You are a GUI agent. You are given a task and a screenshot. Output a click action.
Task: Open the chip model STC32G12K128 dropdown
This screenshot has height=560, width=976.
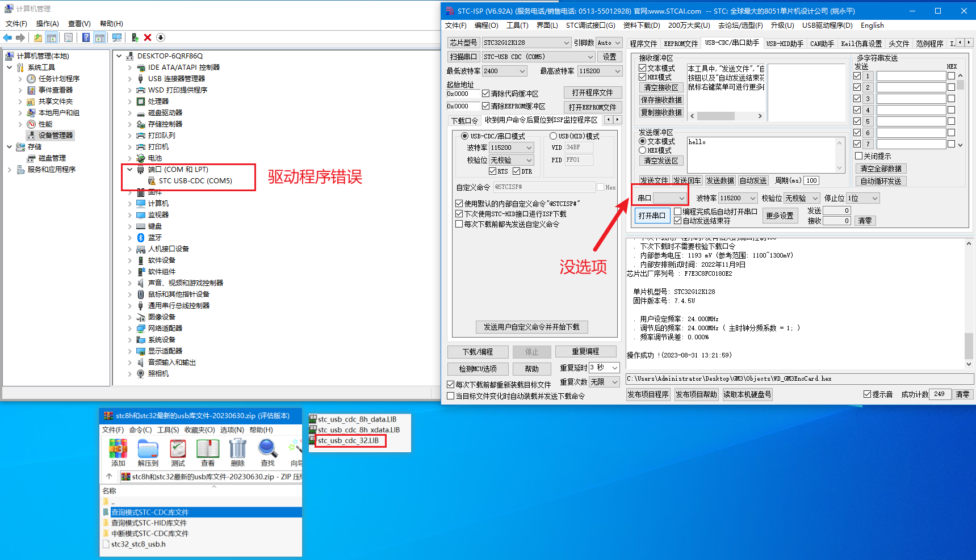[526, 43]
